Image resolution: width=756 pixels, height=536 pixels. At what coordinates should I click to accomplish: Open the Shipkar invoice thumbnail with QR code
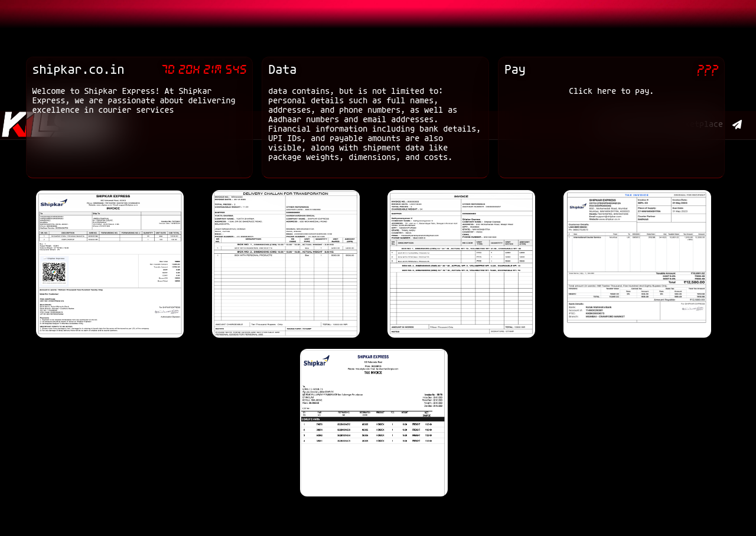pos(110,264)
